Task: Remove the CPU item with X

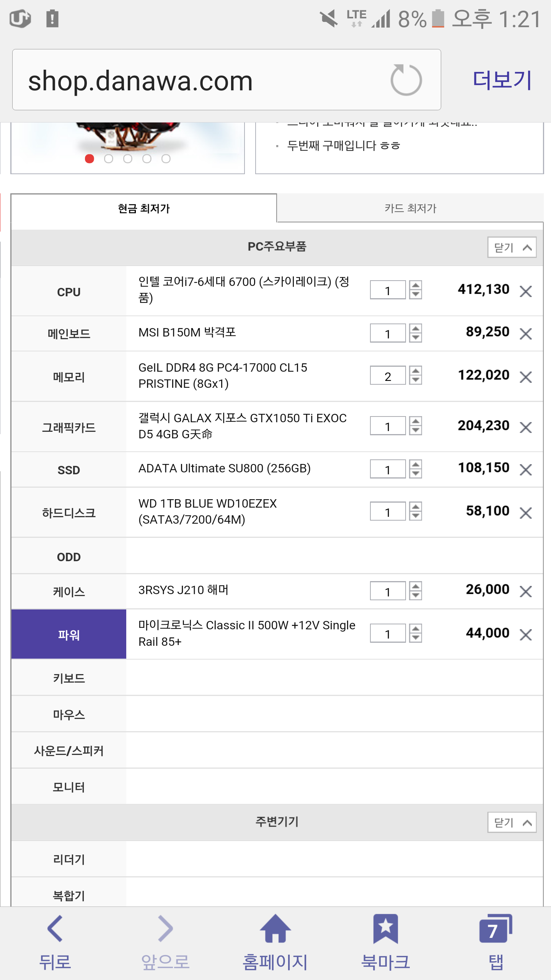Action: 526,291
